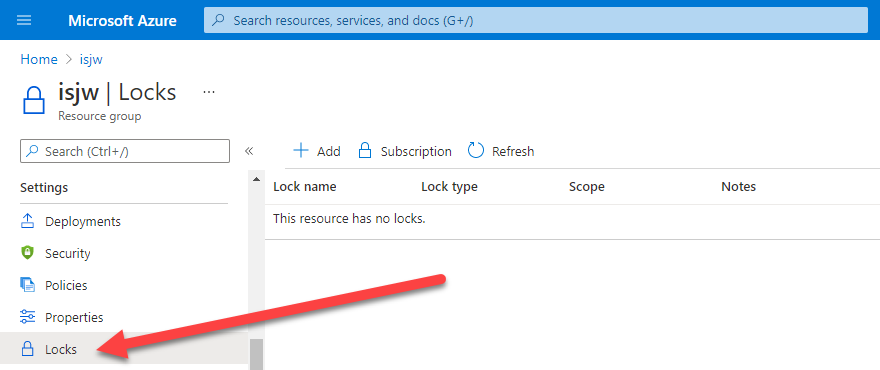
Task: Open the hamburger portal menu
Action: pyautogui.click(x=24, y=21)
